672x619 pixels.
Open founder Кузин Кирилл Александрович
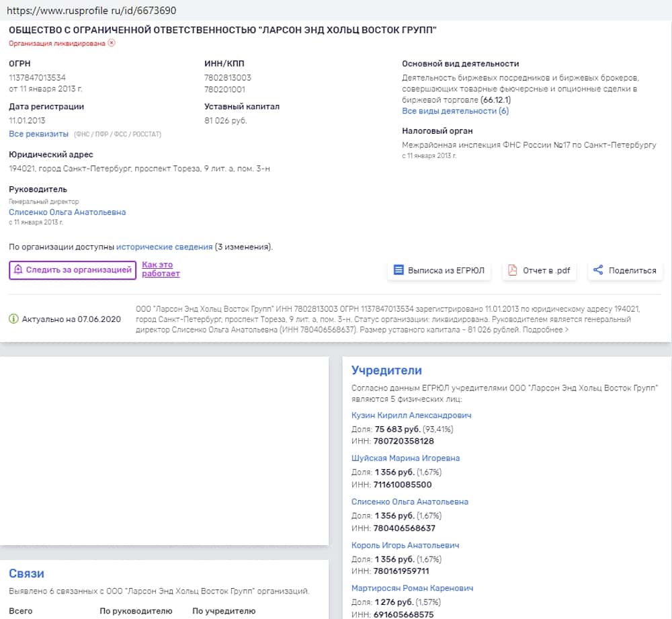pyautogui.click(x=411, y=415)
